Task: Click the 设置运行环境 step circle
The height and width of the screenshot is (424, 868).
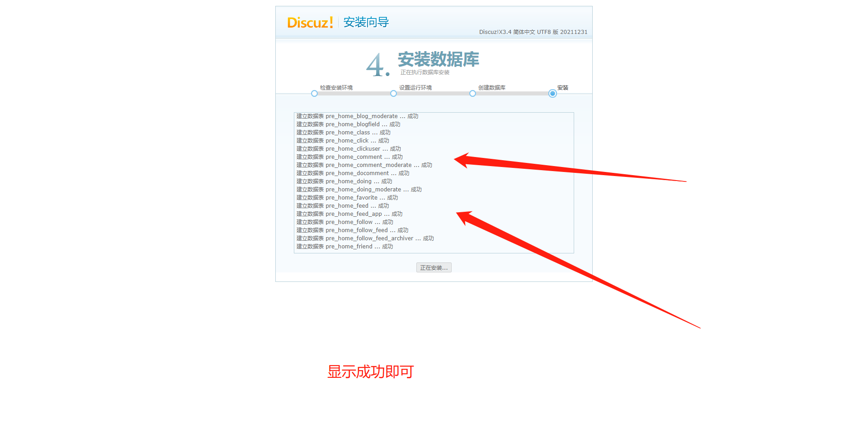Action: (393, 94)
